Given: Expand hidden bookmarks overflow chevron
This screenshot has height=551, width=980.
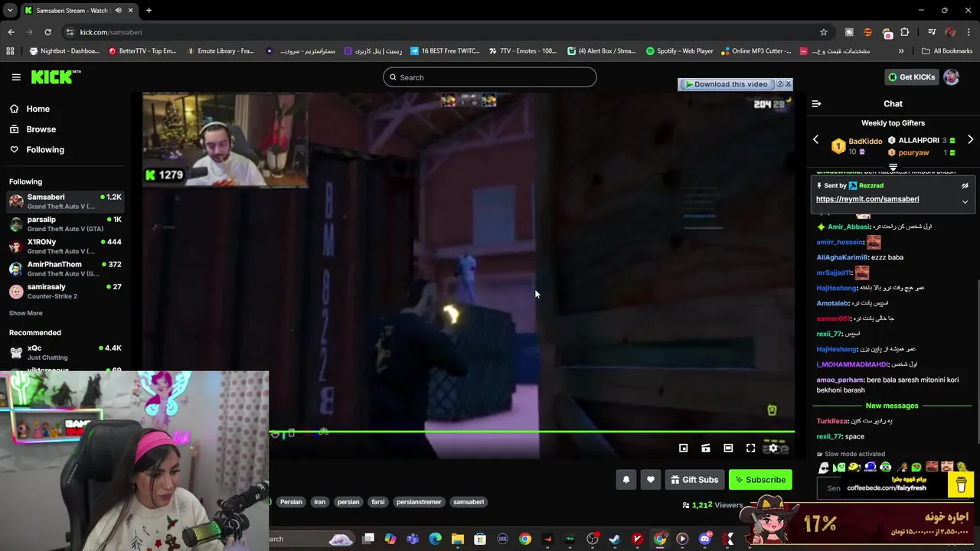Looking at the screenshot, I should click(901, 51).
